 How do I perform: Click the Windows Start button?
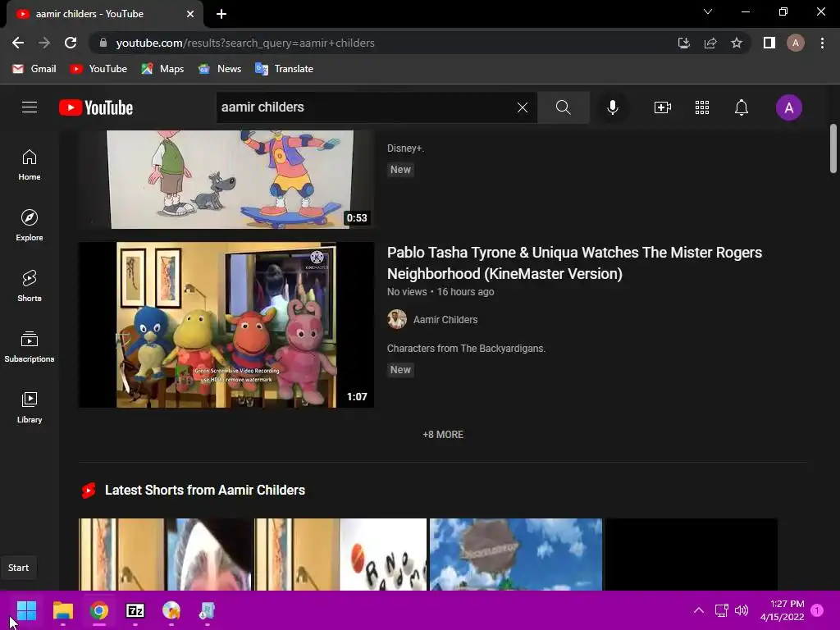[26, 610]
